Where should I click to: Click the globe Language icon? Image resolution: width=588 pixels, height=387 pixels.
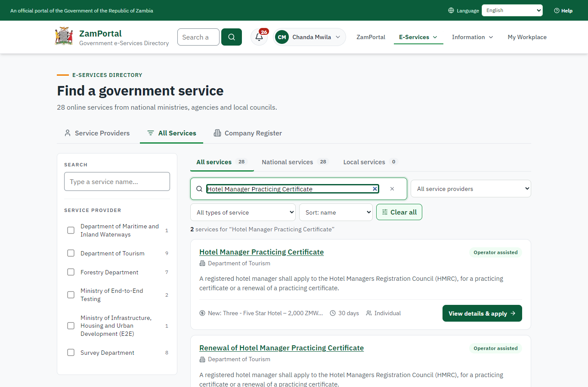click(451, 10)
